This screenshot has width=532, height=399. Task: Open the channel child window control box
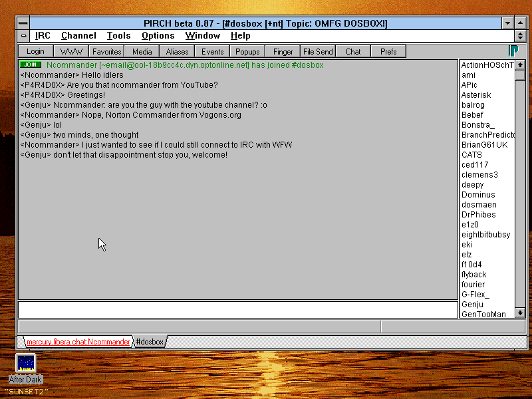click(23, 35)
